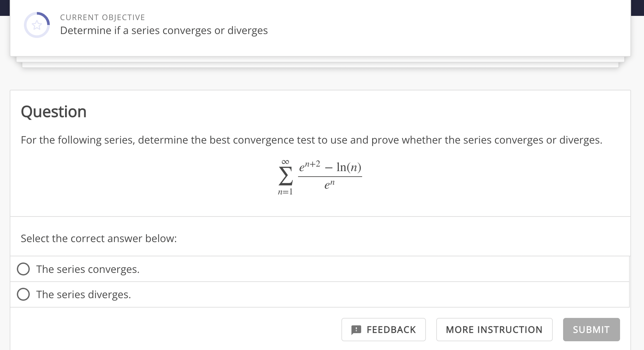Click the n=1 lower summation limit
Viewport: 644px width, 350px height.
pos(285,192)
